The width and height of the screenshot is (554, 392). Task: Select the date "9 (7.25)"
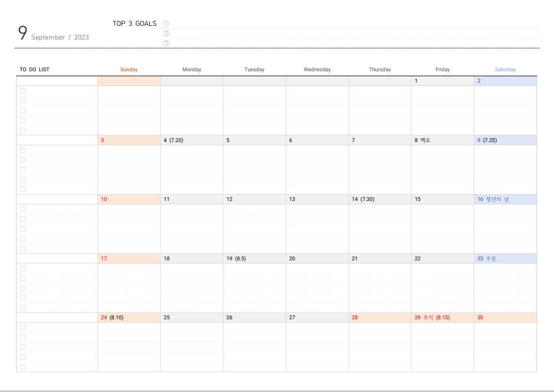[x=505, y=140]
